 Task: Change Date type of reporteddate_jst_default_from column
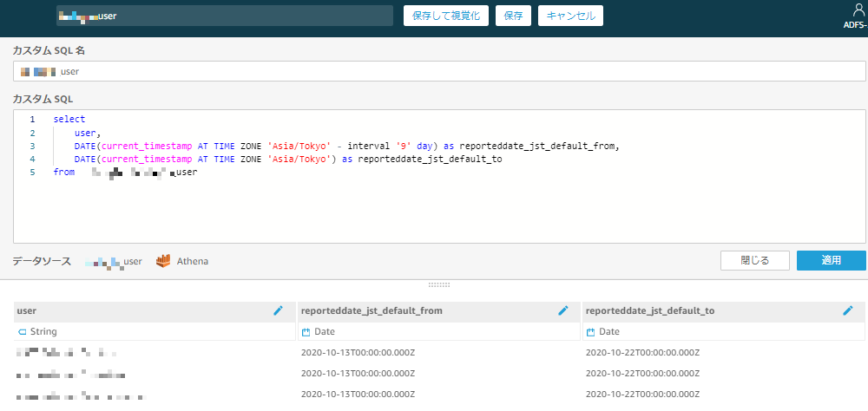pos(319,332)
